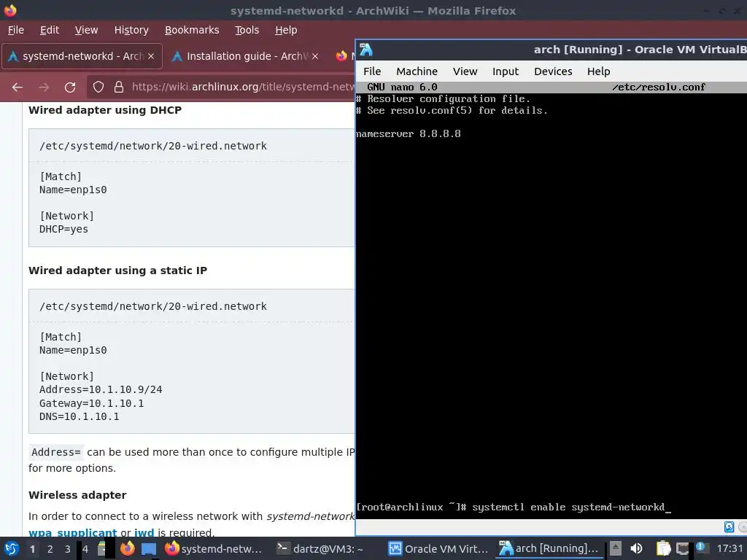Click the 'Gateway=10.1.10.1' code line

point(91,403)
